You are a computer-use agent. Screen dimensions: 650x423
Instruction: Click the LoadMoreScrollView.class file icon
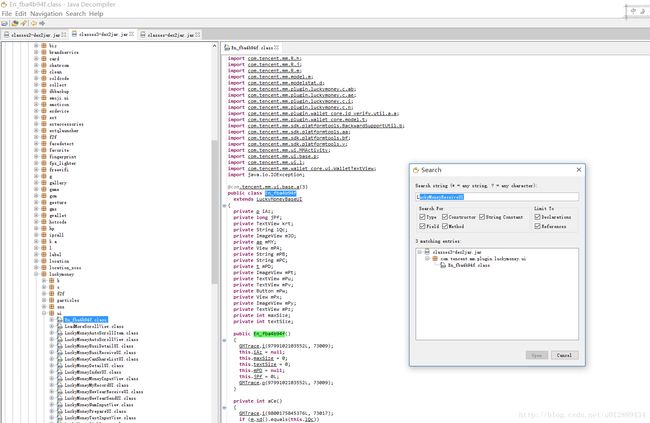coord(60,326)
